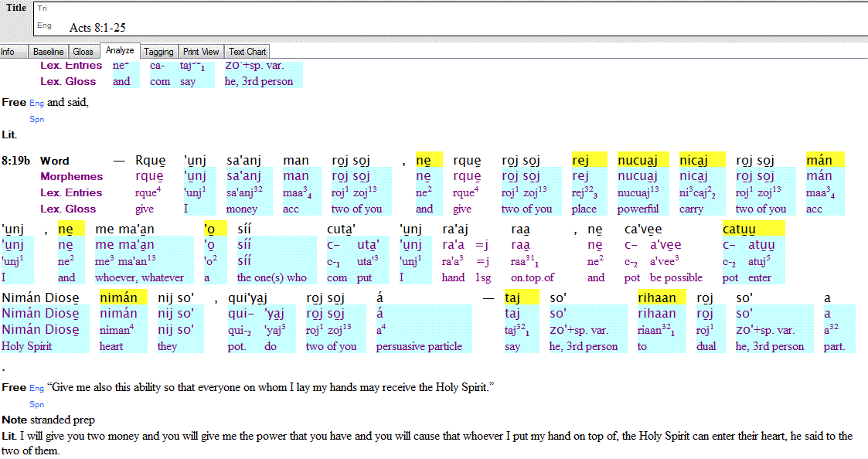Click the word 'me ma'an'
Image resolution: width=868 pixels, height=459 pixels.
click(x=124, y=229)
